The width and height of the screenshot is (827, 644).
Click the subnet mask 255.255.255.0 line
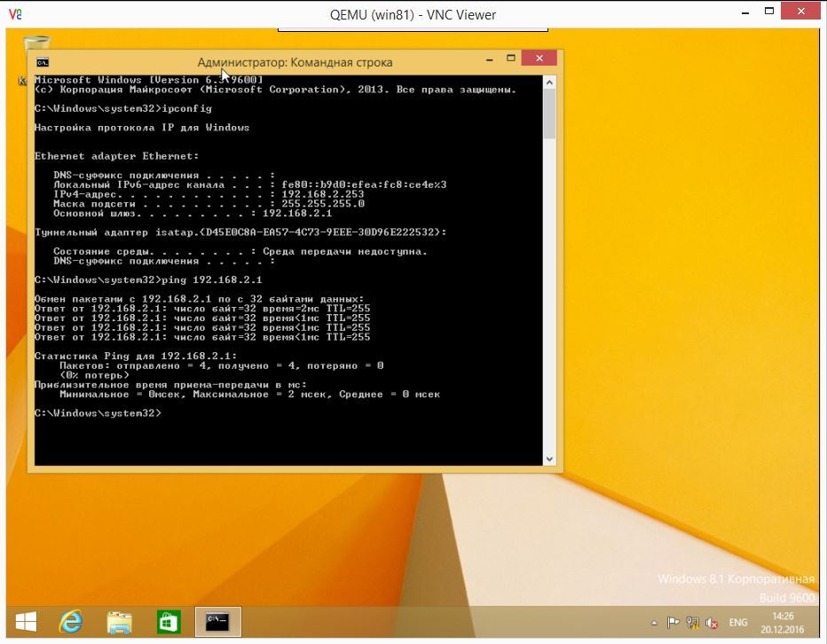209,204
